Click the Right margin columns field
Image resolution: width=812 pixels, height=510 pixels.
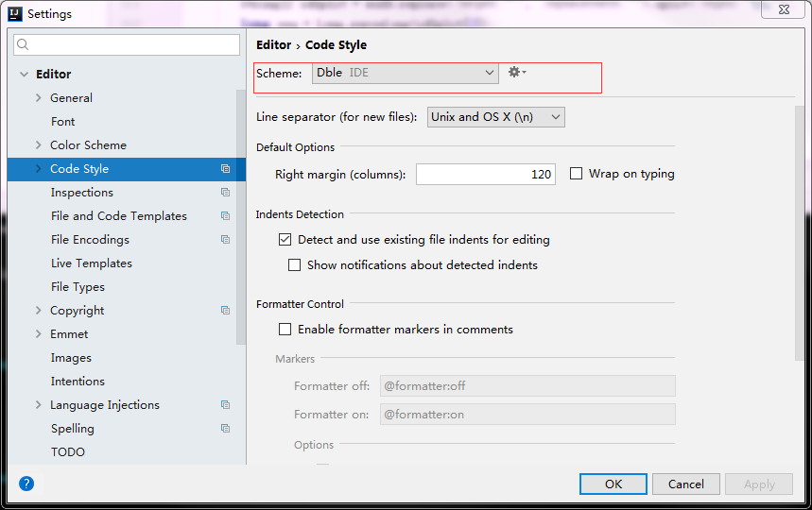point(486,175)
